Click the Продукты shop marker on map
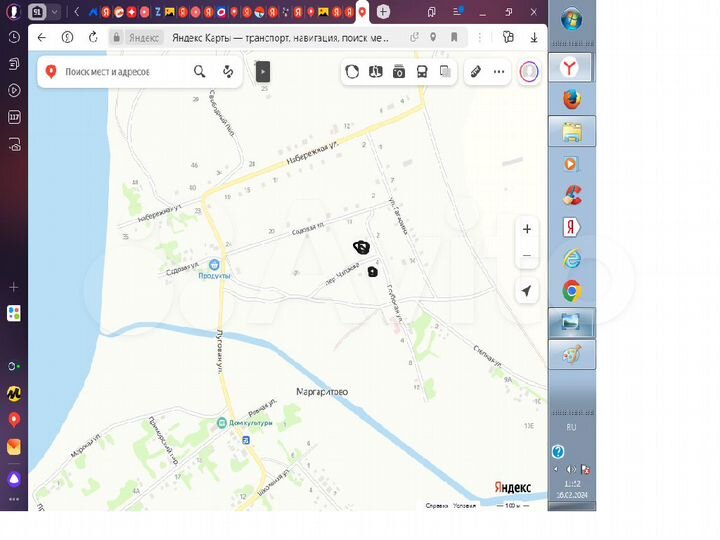Image resolution: width=720 pixels, height=540 pixels. click(x=213, y=265)
